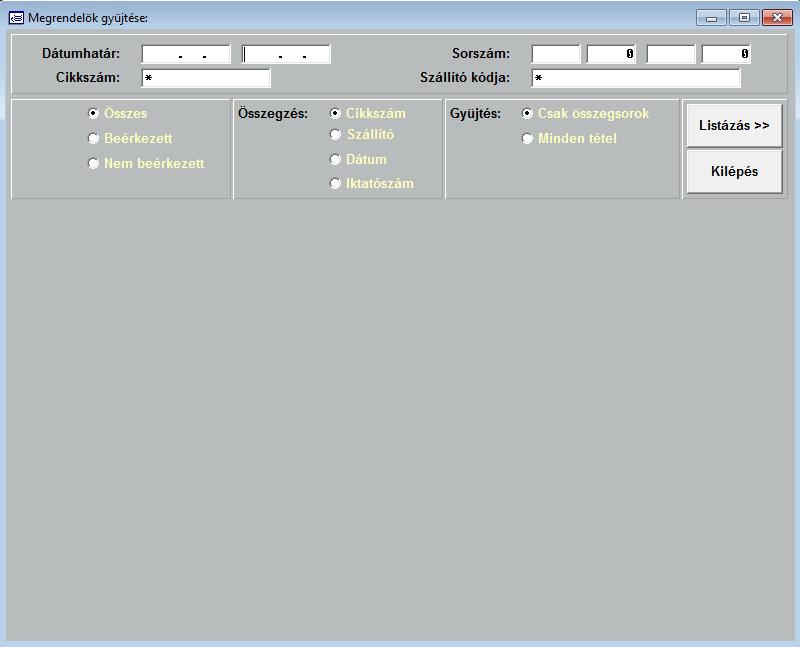
Task: Open the window system menu icon
Action: (x=16, y=18)
